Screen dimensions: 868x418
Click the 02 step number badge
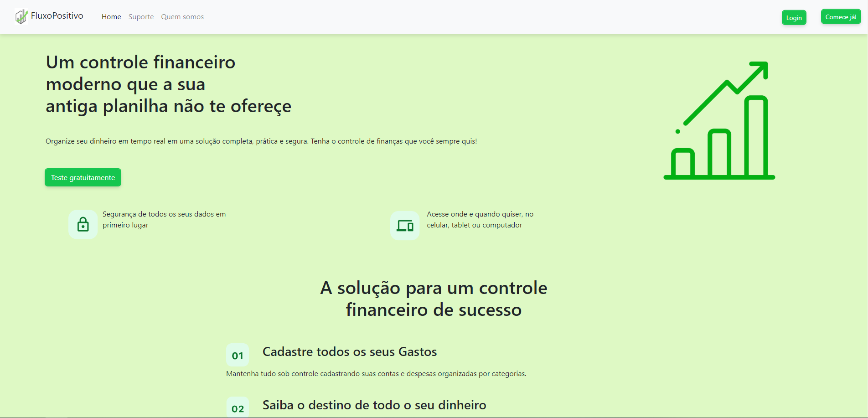pos(238,408)
